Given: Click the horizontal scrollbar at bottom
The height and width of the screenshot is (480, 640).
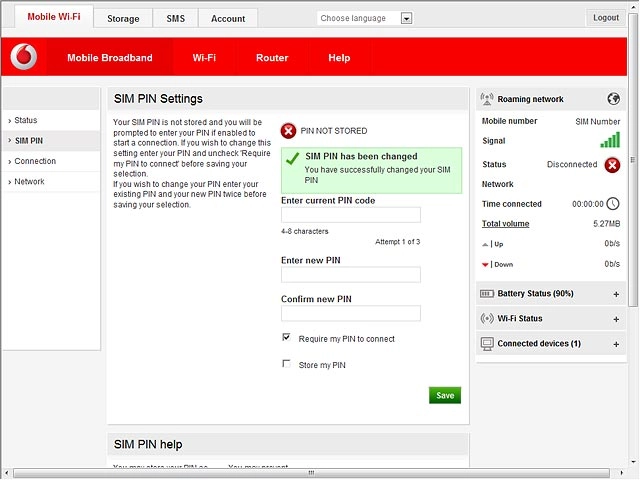Looking at the screenshot, I should 311,473.
